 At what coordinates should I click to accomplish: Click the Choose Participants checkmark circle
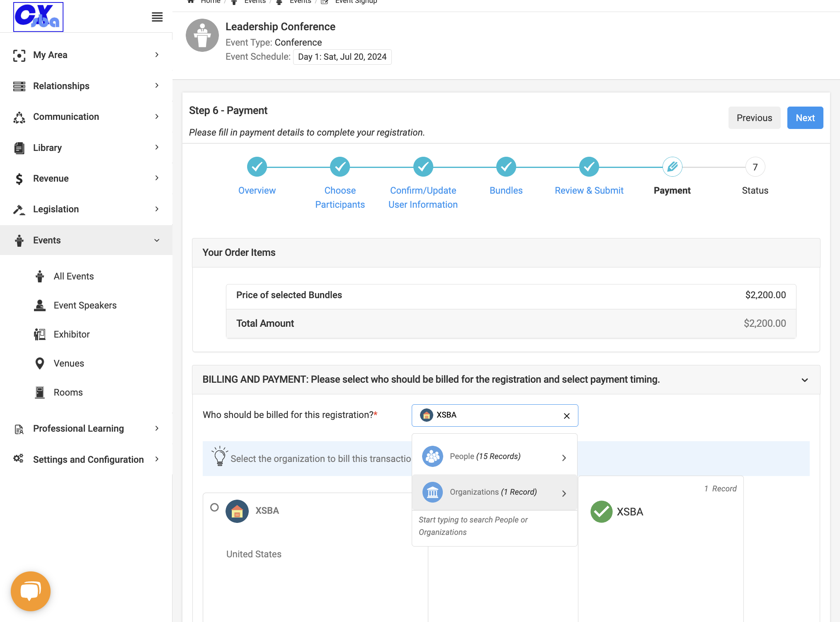[x=340, y=167]
